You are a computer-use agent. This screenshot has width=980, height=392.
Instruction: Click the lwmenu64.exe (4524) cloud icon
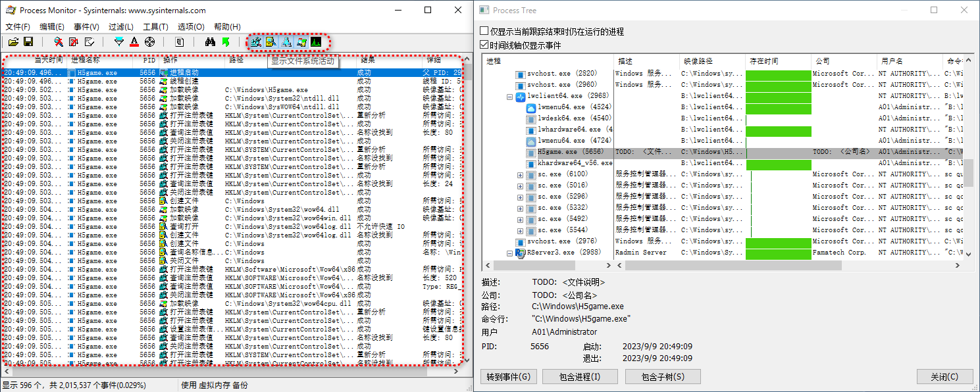pyautogui.click(x=531, y=107)
